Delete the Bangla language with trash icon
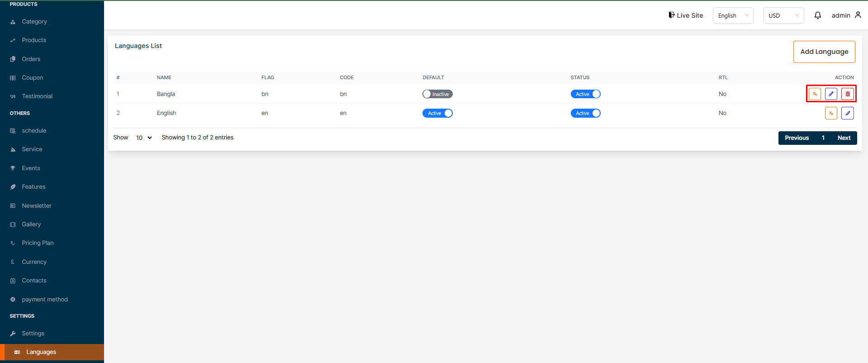The width and height of the screenshot is (868, 363). click(848, 94)
